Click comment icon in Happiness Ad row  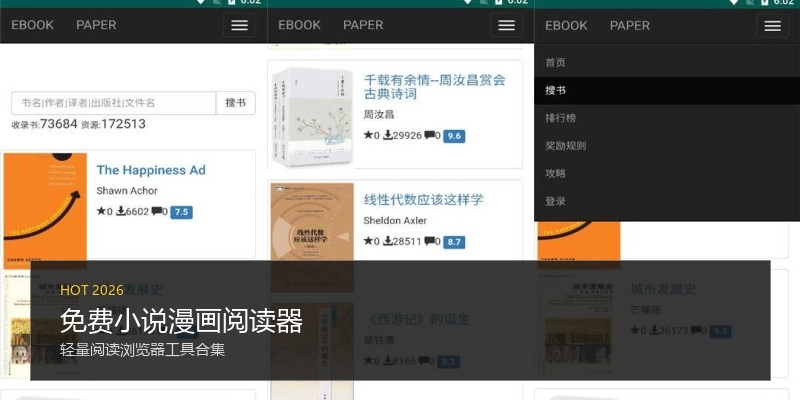[x=157, y=211]
